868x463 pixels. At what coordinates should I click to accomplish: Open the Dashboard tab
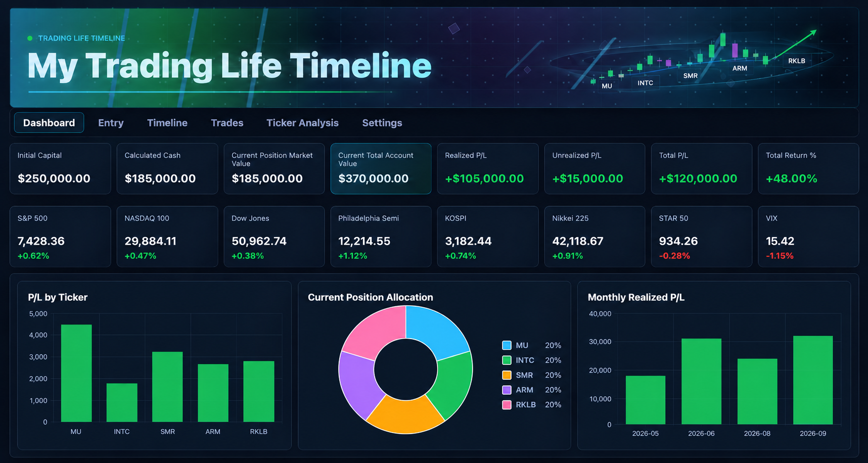pos(49,123)
